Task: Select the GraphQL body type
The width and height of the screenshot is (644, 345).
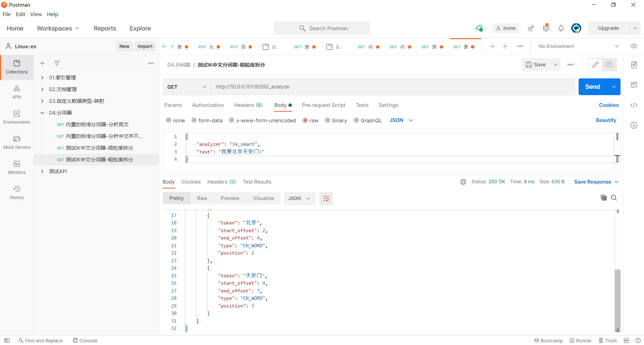Action: pos(368,120)
